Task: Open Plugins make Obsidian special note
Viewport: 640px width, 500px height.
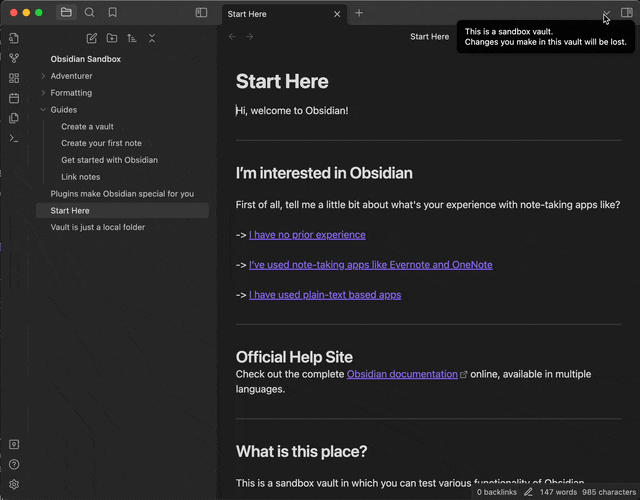Action: (122, 193)
